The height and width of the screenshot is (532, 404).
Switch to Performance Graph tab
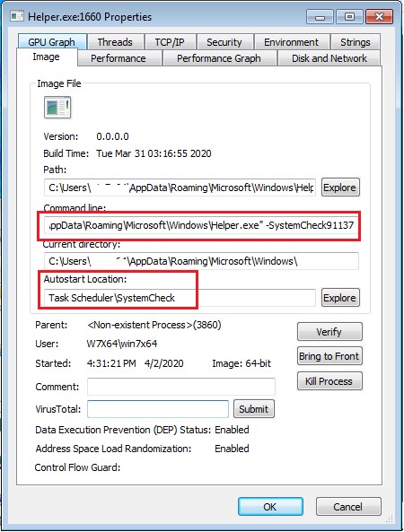[x=219, y=58]
